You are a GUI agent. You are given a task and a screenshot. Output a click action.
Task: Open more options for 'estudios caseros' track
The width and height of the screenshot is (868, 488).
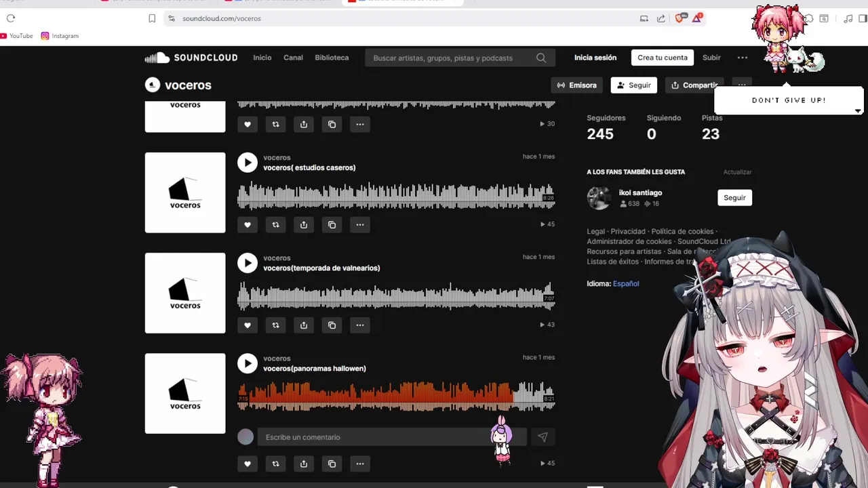click(360, 224)
